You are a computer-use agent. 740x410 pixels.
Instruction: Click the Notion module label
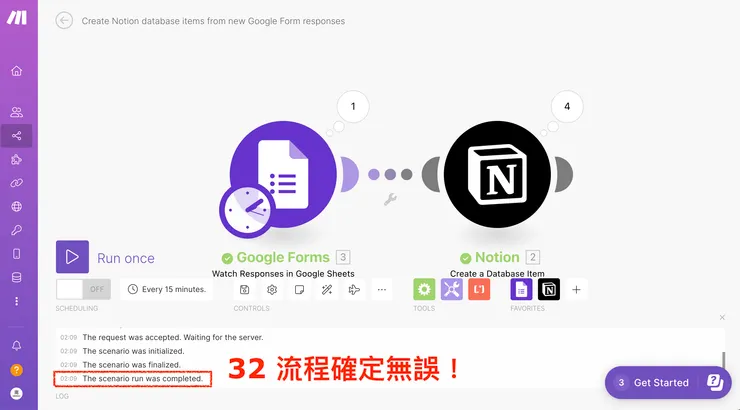click(x=497, y=257)
